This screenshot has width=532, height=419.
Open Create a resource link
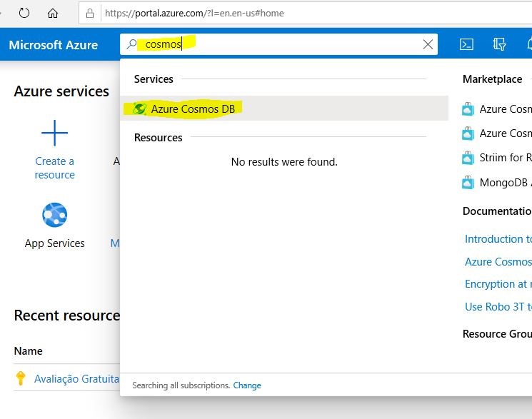54,168
